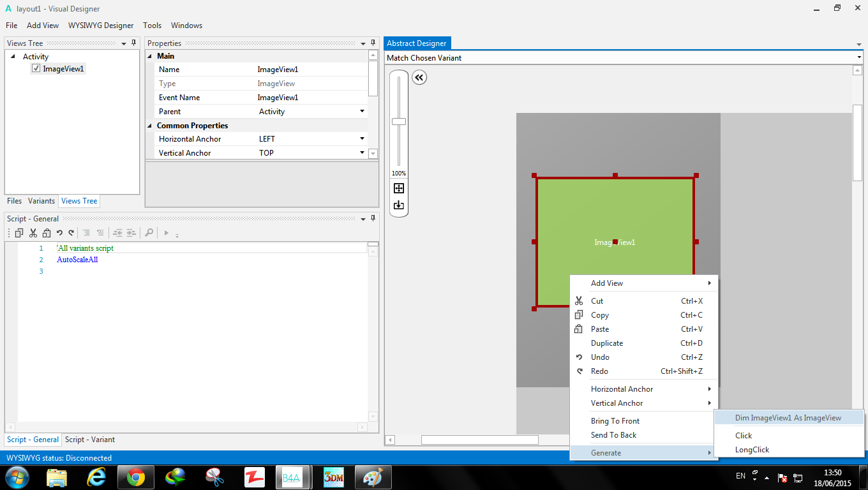The width and height of the screenshot is (868, 490).
Task: Click the search magnifier in Script toolbar
Action: [x=149, y=233]
